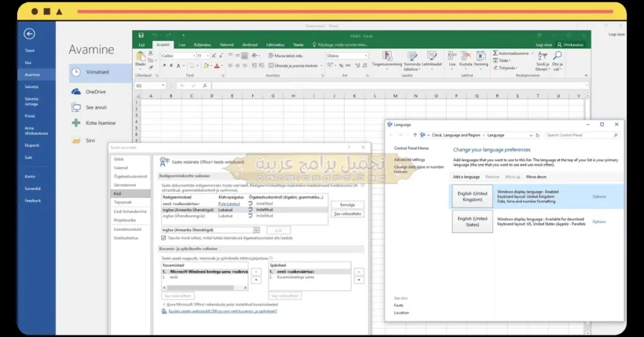Click the Sordi ja filtreeri icon
The image size is (644, 337).
(x=542, y=56)
